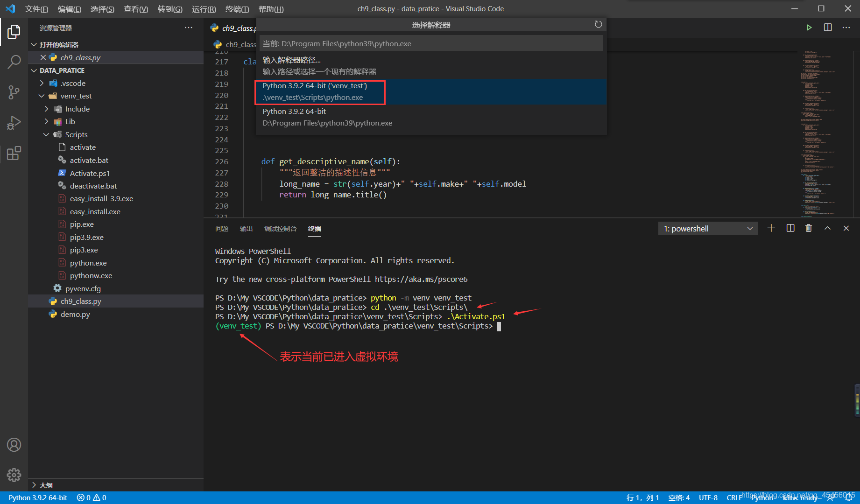Split the editor to the right
This screenshot has width=860, height=504.
tap(828, 28)
